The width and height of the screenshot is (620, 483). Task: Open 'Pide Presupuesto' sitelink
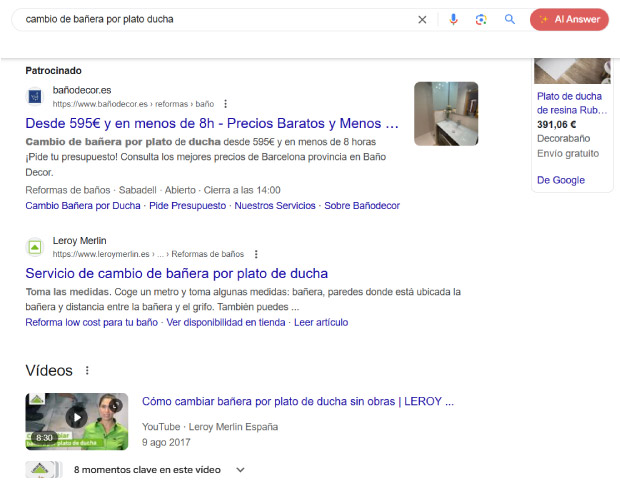(x=187, y=206)
